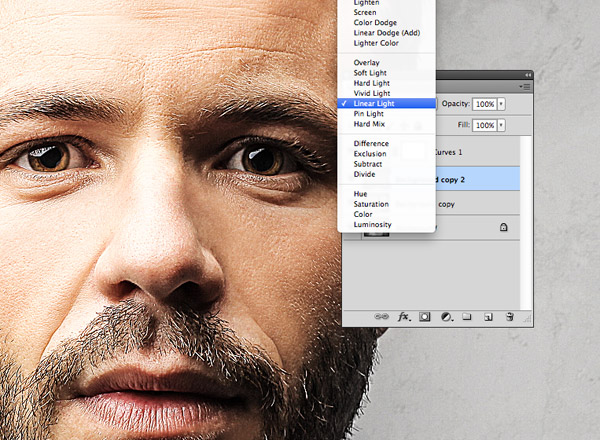Open the Fill slider dropdown arrow
This screenshot has width=600, height=440.
coord(501,125)
